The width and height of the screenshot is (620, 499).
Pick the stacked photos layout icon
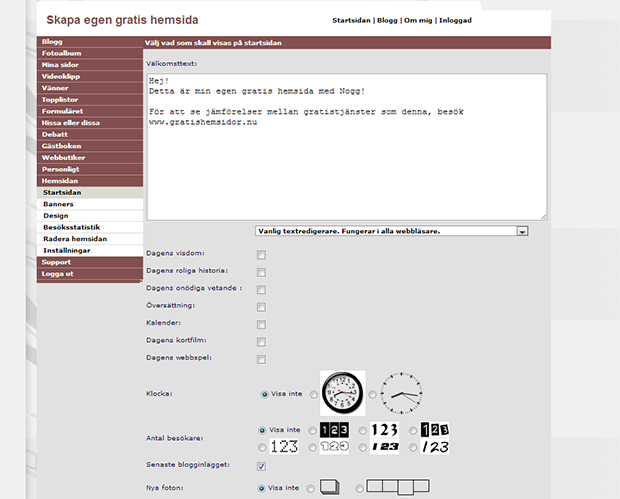pyautogui.click(x=329, y=488)
